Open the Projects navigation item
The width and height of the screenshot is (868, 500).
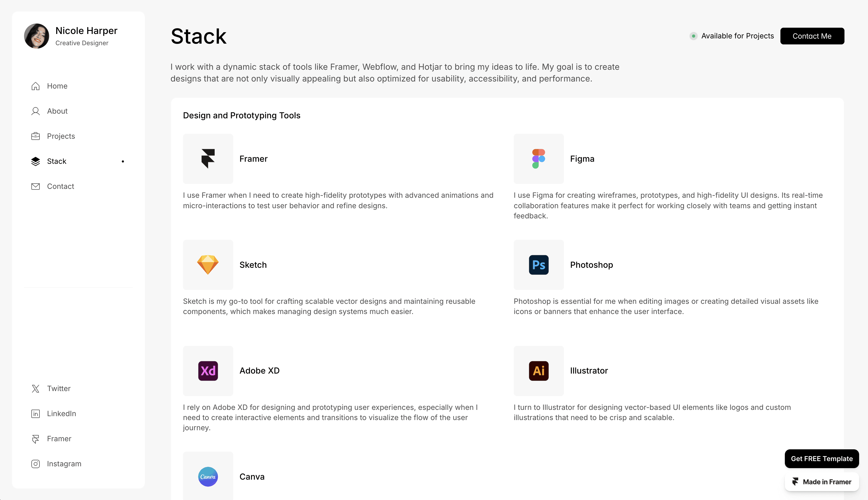(61, 136)
